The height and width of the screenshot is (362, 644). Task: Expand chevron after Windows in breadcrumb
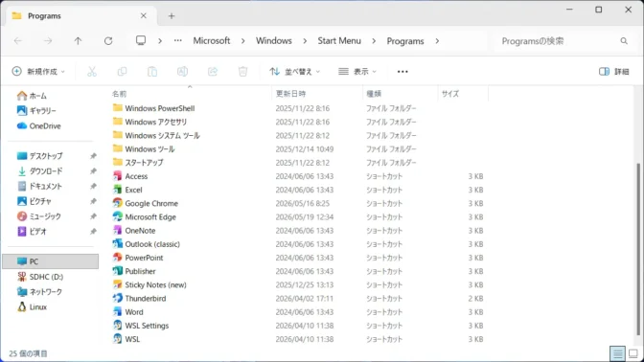click(x=305, y=41)
